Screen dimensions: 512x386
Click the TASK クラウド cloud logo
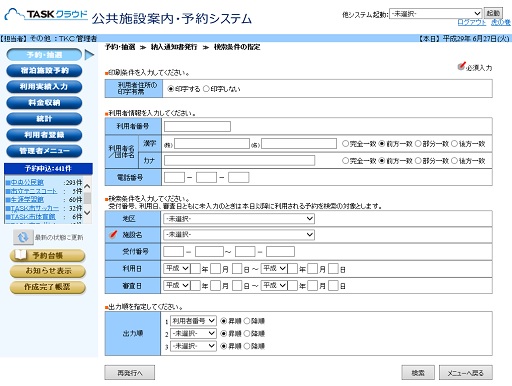pos(46,15)
